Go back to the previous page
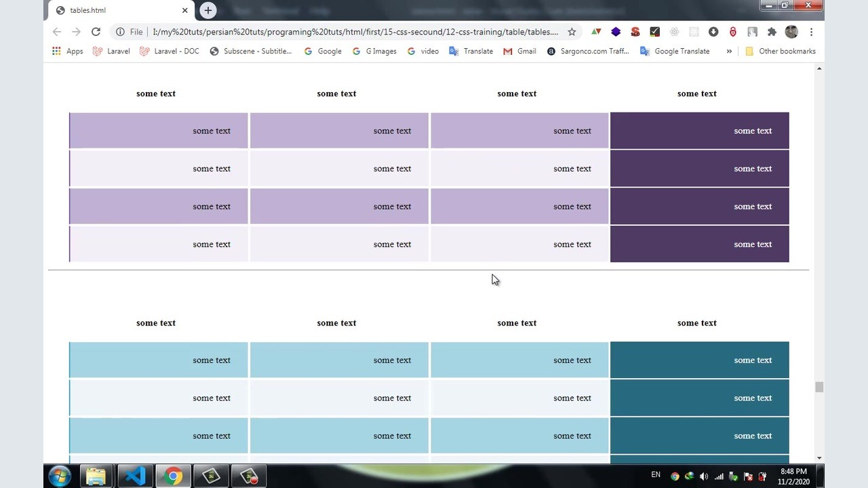The image size is (868, 488). (x=57, y=32)
